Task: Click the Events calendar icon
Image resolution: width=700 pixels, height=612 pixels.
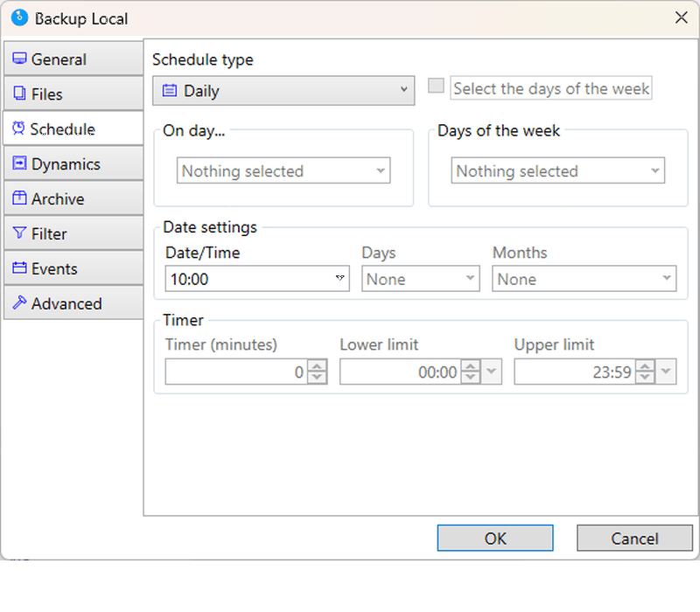Action: 19,268
